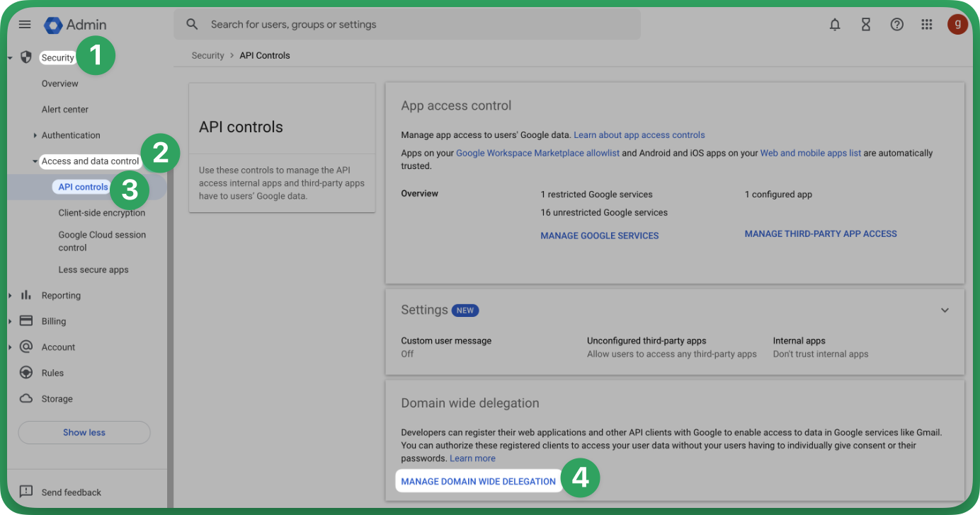This screenshot has width=980, height=515.
Task: Open Reporting in the sidebar
Action: [61, 296]
